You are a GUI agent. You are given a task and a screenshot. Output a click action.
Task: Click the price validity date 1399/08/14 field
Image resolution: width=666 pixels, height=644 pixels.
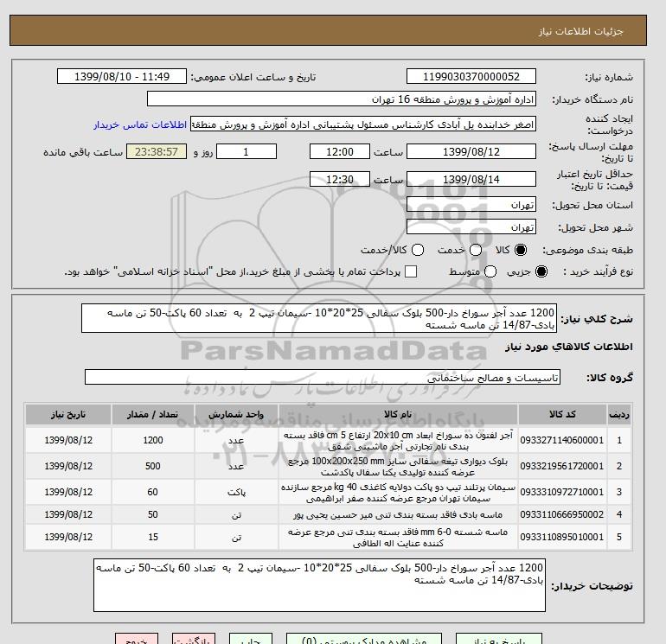(471, 179)
